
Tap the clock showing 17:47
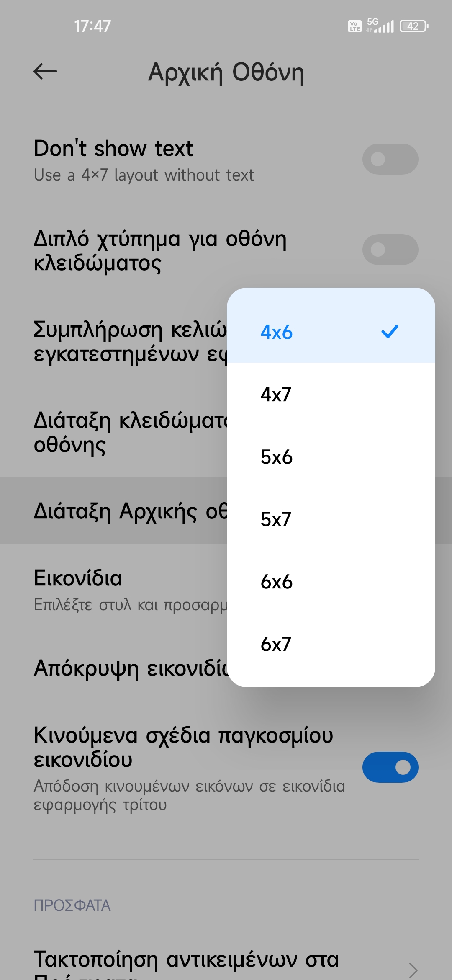pyautogui.click(x=92, y=26)
